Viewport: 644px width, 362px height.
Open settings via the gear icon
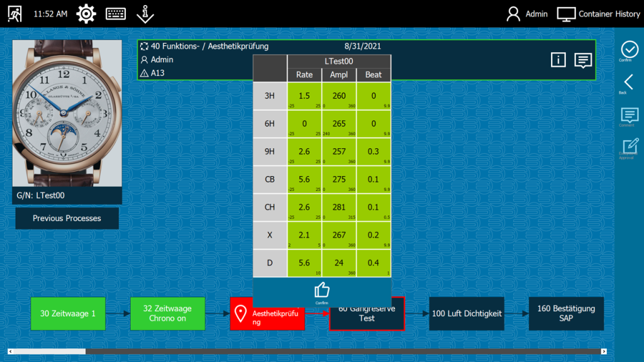[x=86, y=14]
